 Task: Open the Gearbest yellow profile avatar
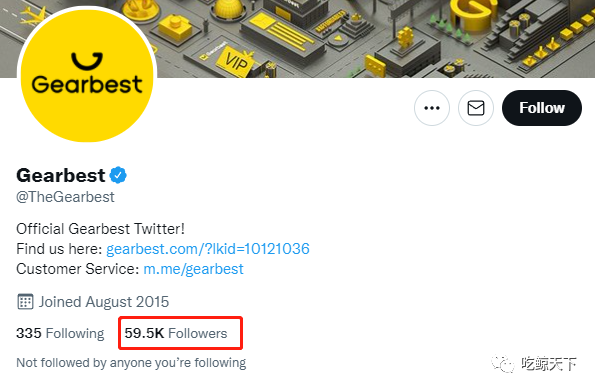click(87, 76)
